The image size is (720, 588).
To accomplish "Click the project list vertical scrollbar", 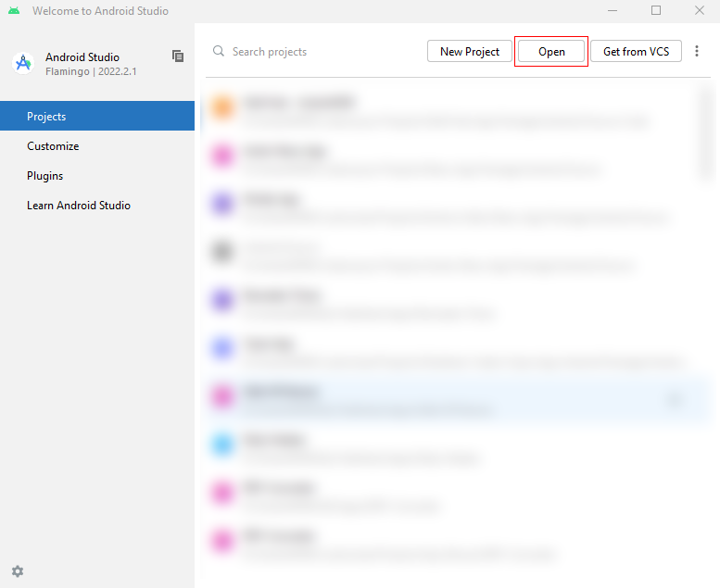I will click(705, 130).
